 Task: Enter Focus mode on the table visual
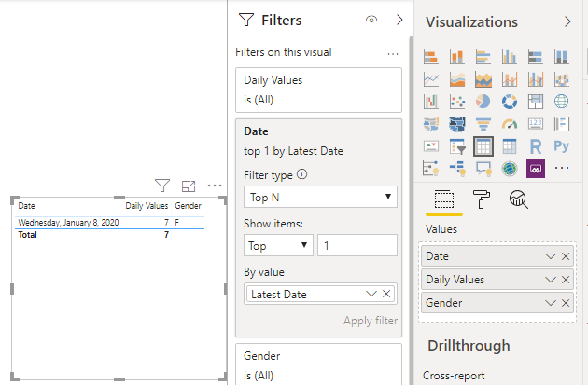(189, 186)
